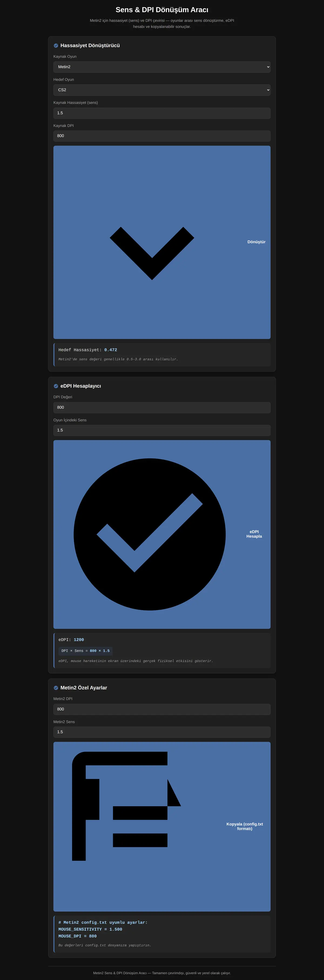
Task: Focus the Oyun İçindeki Sens input field
Action: [x=162, y=430]
